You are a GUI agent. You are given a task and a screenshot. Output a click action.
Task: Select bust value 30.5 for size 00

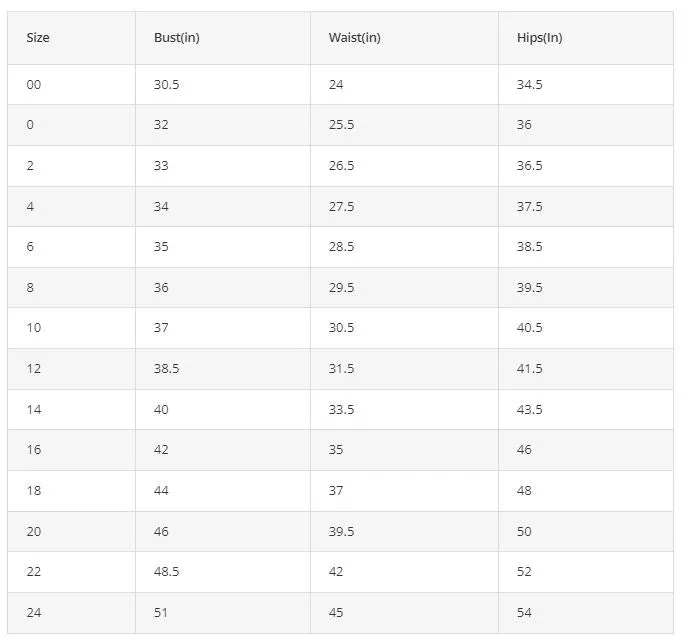[x=166, y=84]
